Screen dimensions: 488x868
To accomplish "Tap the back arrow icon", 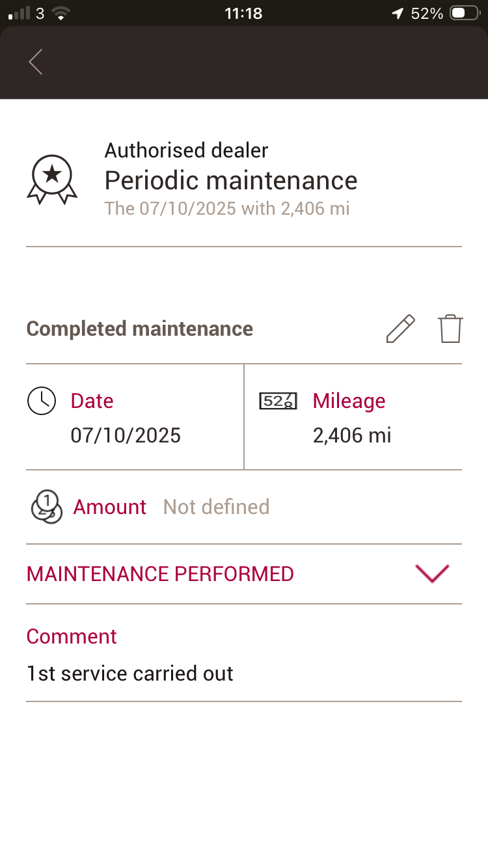I will coord(36,62).
